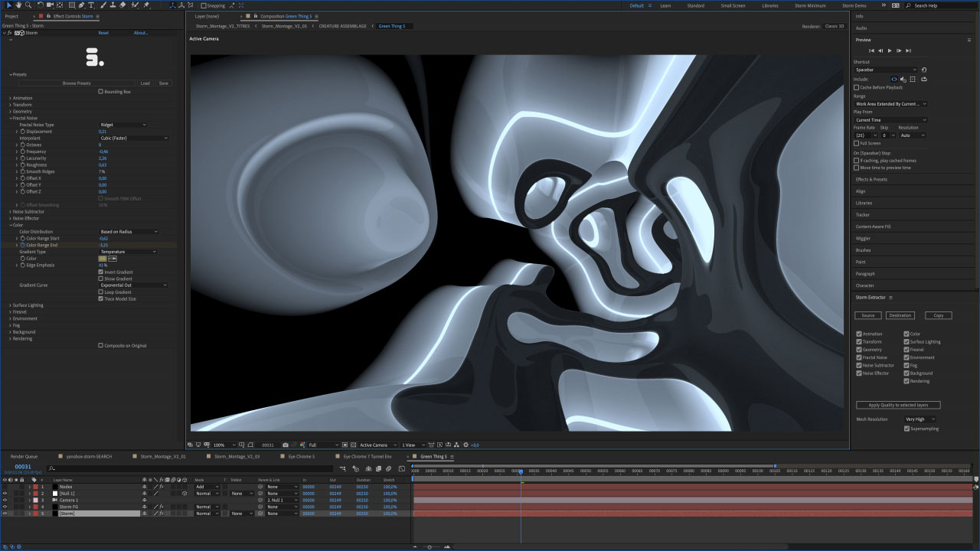Open Eye Chrome 5 timeline tab
Viewport: 980px width, 551px height.
pos(301,456)
